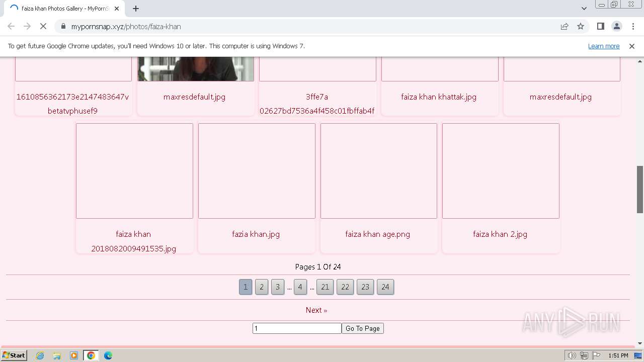The image size is (644, 362).
Task: Bookmark this page with the star icon
Action: 581,26
